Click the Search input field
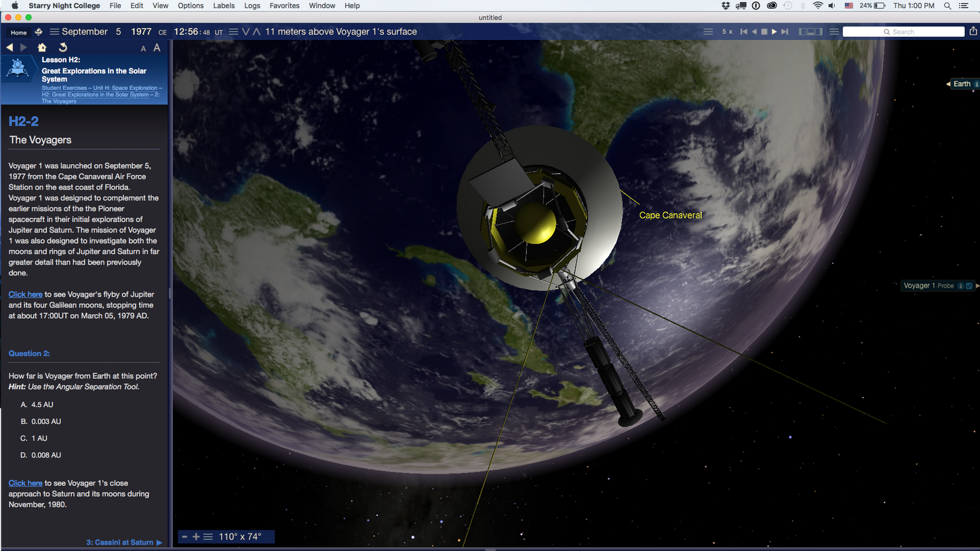The width and height of the screenshot is (980, 551). point(903,32)
